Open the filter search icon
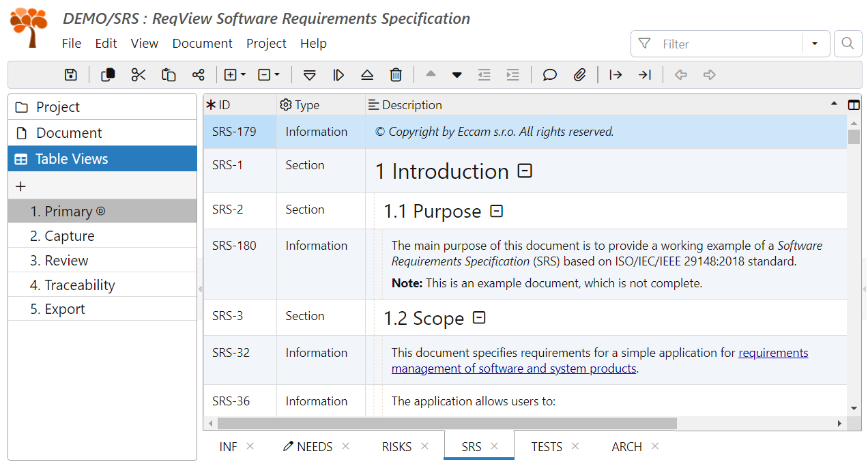Screen dimensions: 868x462 click(x=848, y=43)
